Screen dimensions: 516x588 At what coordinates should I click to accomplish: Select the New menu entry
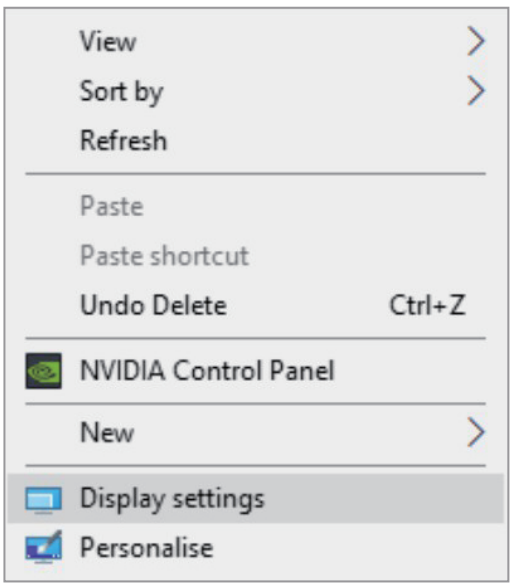coord(255,433)
